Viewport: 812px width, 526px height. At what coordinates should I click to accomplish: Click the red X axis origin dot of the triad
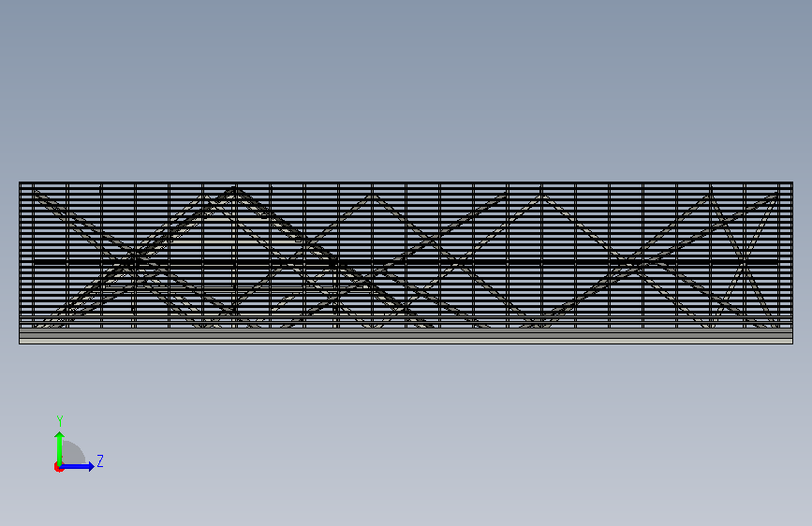click(x=58, y=467)
